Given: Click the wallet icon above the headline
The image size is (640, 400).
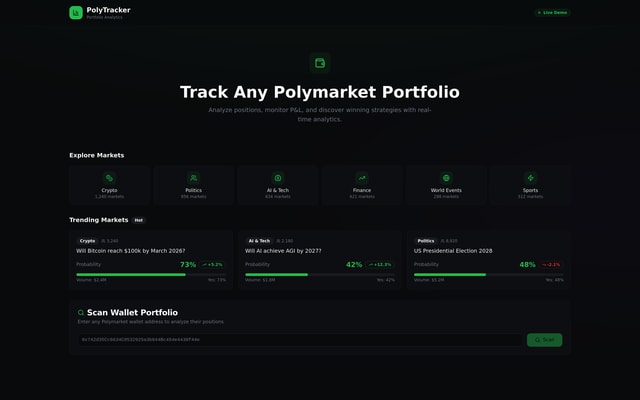Looking at the screenshot, I should click(320, 63).
